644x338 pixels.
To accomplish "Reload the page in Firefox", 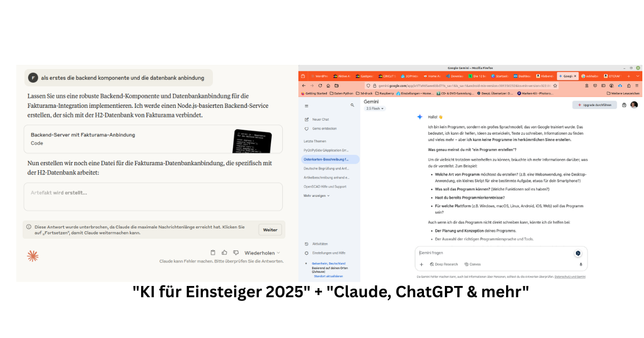I will point(320,85).
